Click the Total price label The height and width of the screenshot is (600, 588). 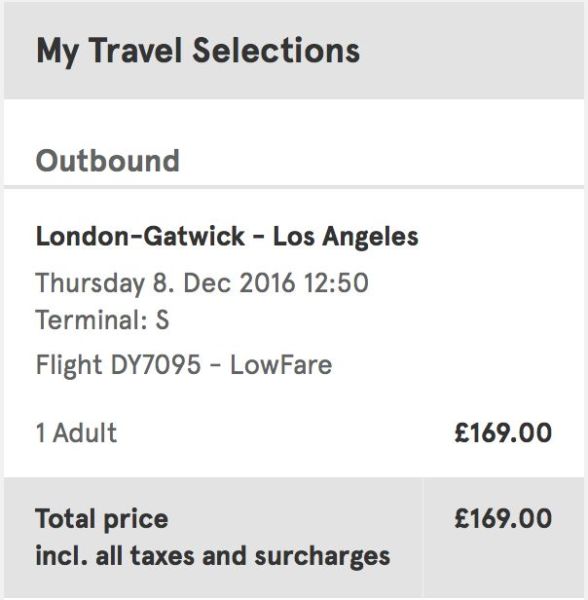click(x=102, y=520)
